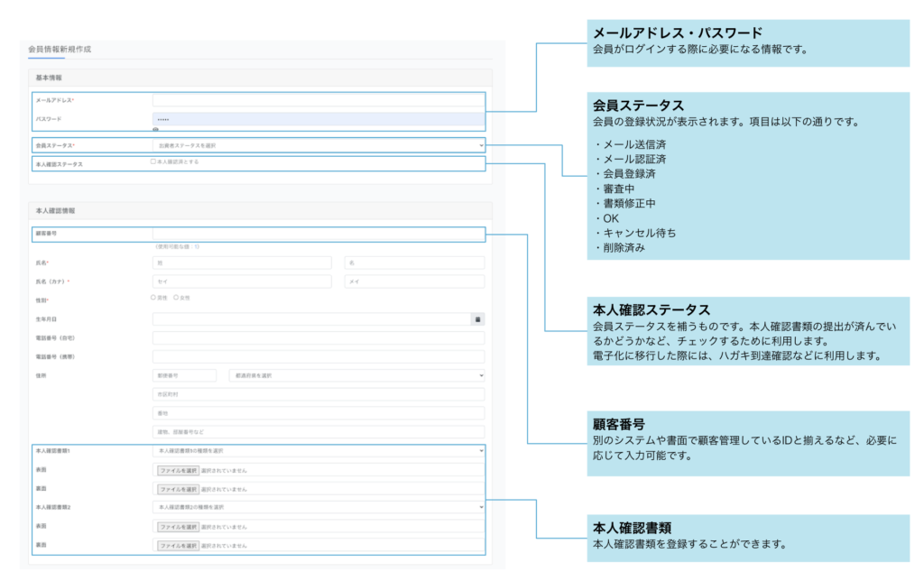The image size is (924, 581).
Task: Open the 本人確認書類2 type dropdown
Action: tap(319, 507)
